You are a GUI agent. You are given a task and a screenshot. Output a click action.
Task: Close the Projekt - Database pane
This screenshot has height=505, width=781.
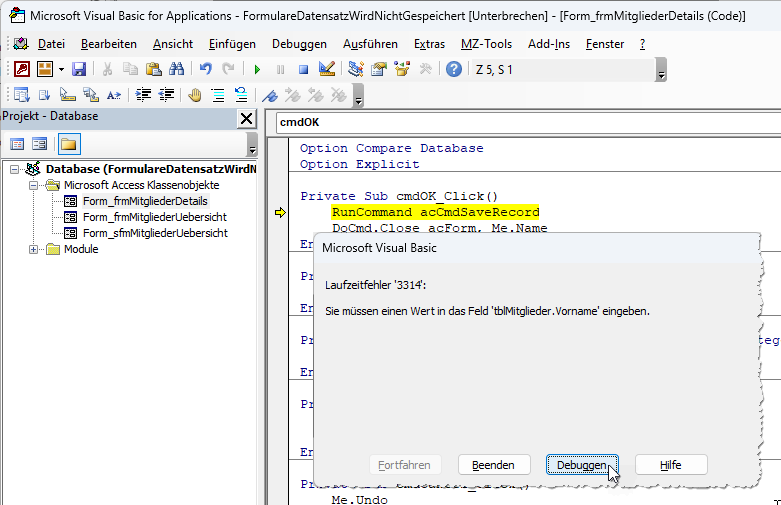(x=246, y=117)
